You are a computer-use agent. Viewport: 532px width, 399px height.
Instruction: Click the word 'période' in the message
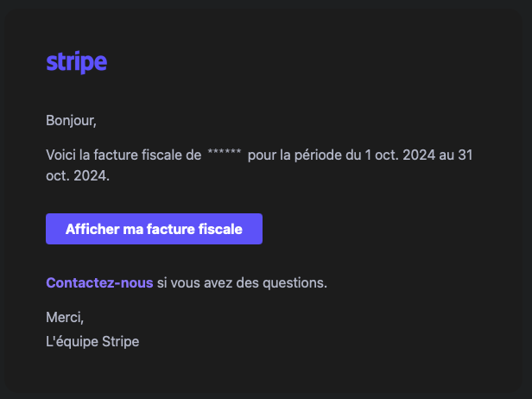pyautogui.click(x=318, y=155)
